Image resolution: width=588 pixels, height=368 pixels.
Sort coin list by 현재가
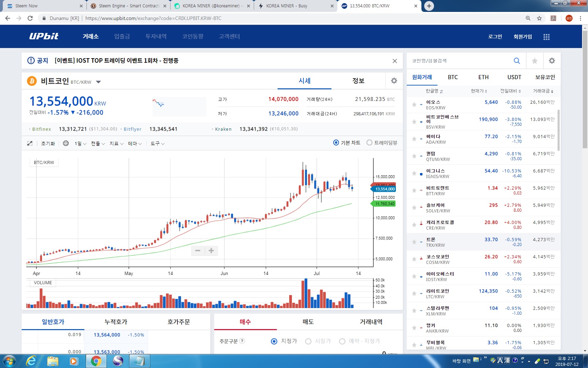pos(479,91)
